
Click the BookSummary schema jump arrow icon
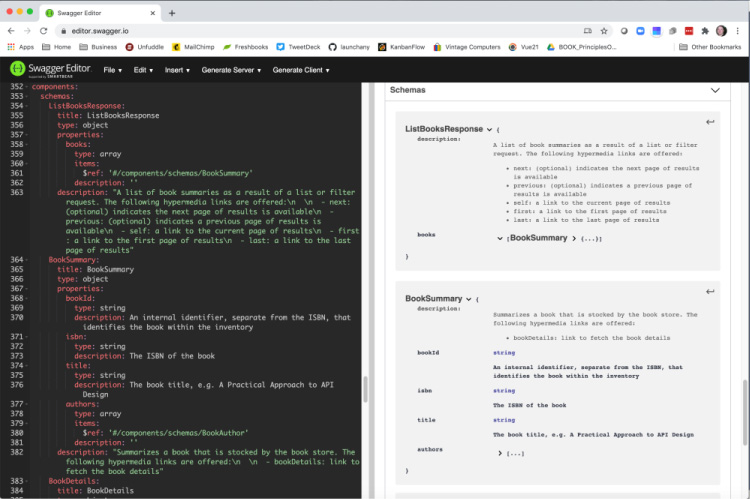pos(709,292)
